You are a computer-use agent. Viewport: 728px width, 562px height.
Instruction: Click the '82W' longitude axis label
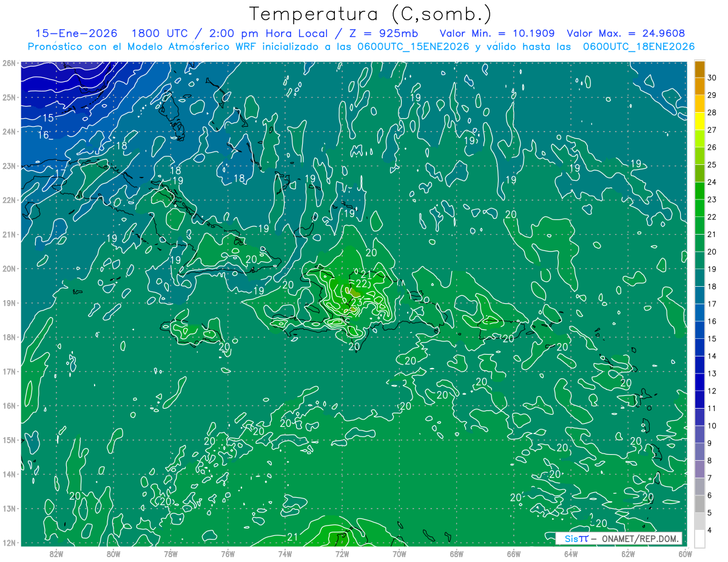click(x=56, y=554)
